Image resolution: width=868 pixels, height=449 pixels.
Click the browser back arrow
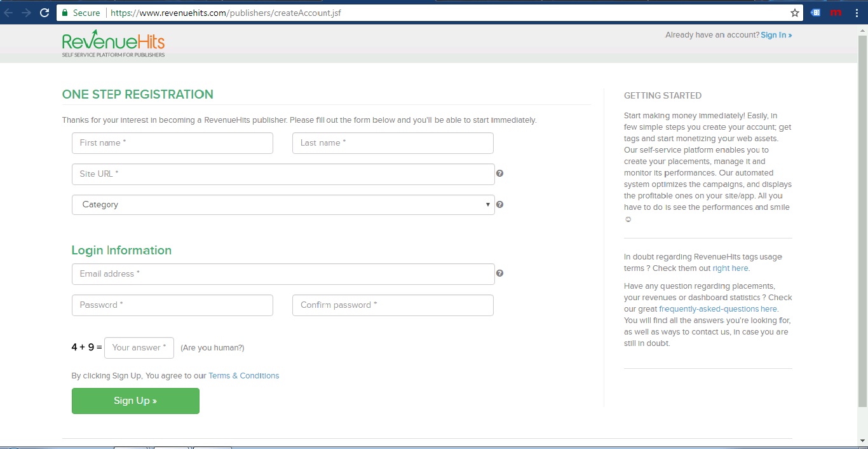[x=8, y=13]
